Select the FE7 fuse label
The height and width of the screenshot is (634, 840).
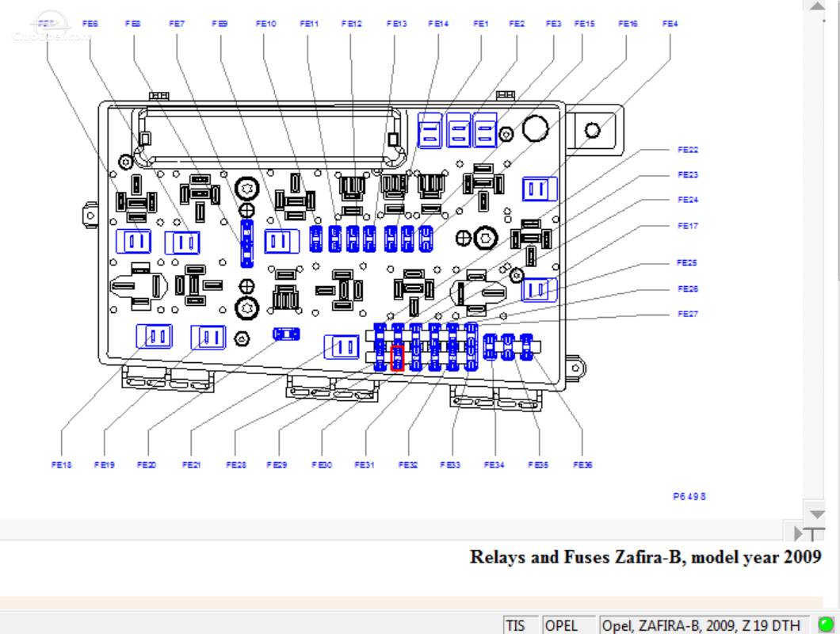(x=176, y=24)
